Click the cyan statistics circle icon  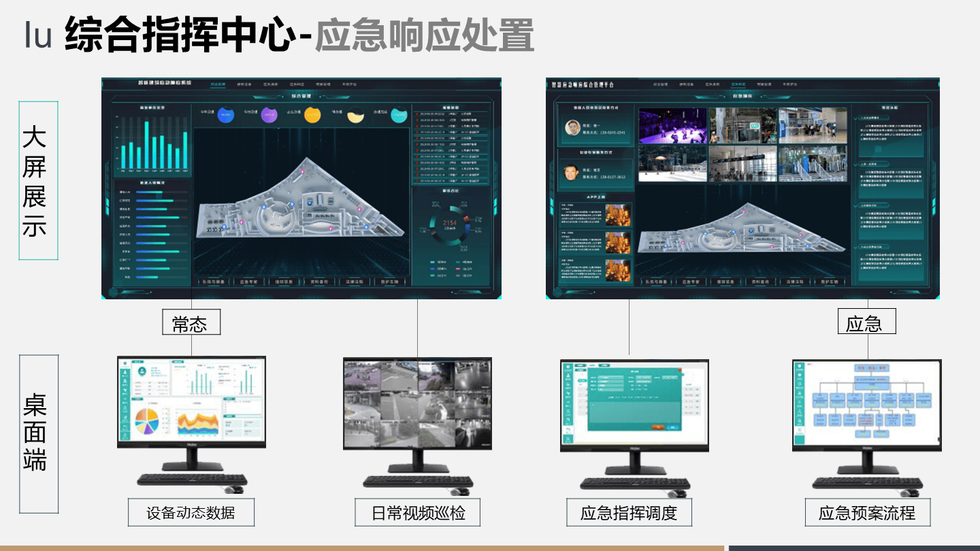point(398,115)
